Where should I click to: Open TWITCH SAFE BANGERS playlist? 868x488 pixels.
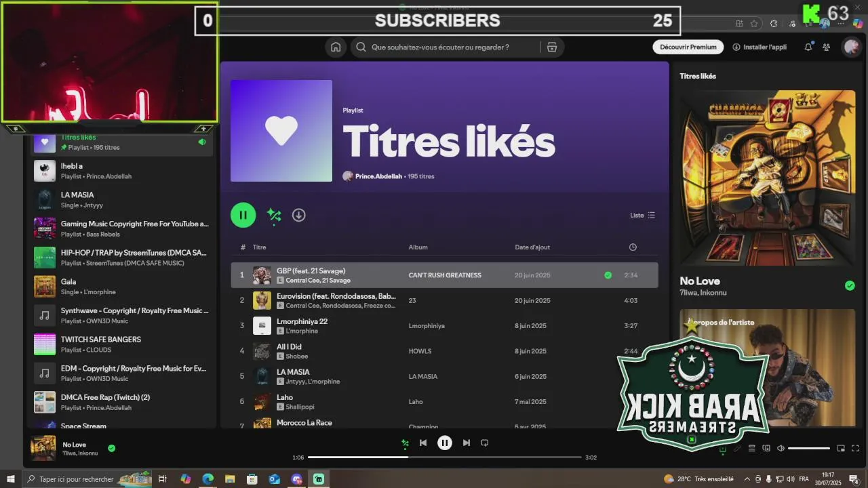click(x=122, y=344)
